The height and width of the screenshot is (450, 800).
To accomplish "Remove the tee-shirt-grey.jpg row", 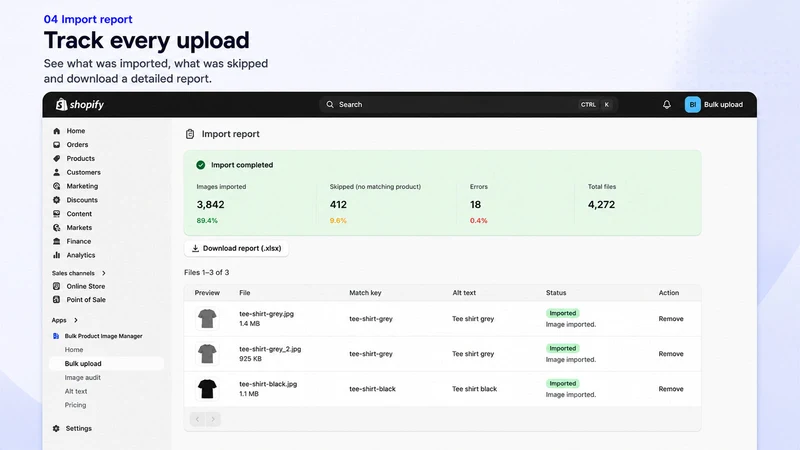I will [670, 319].
